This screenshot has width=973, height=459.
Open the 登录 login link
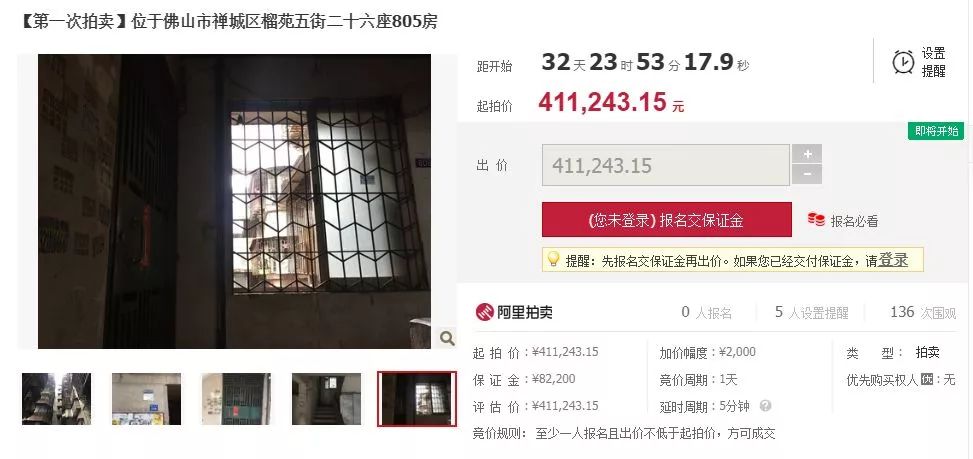(x=894, y=261)
